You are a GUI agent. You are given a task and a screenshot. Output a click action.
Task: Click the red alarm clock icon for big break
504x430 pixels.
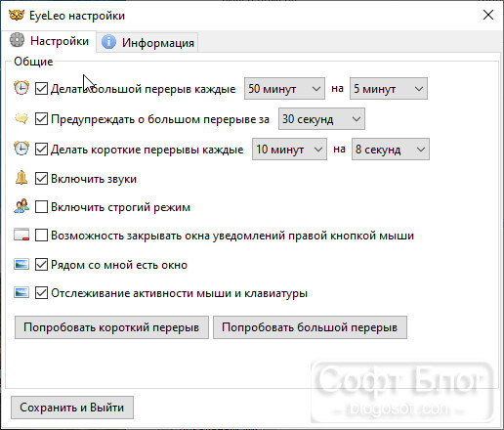coord(21,88)
